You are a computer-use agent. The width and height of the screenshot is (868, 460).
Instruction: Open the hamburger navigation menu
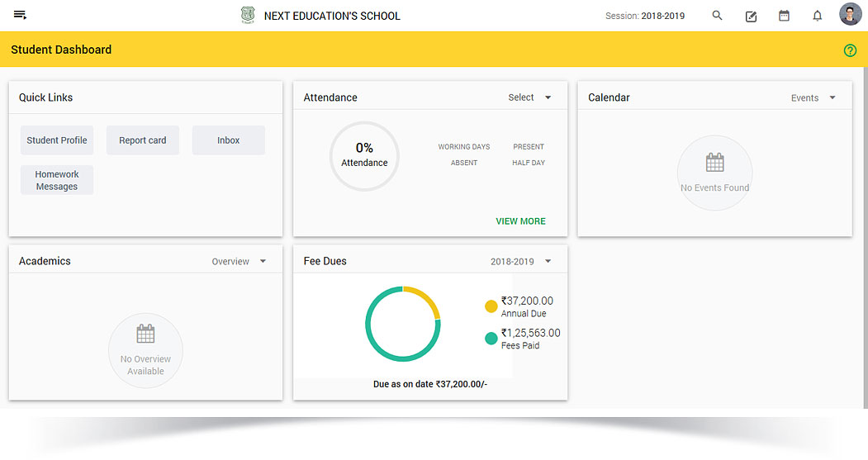coord(21,16)
